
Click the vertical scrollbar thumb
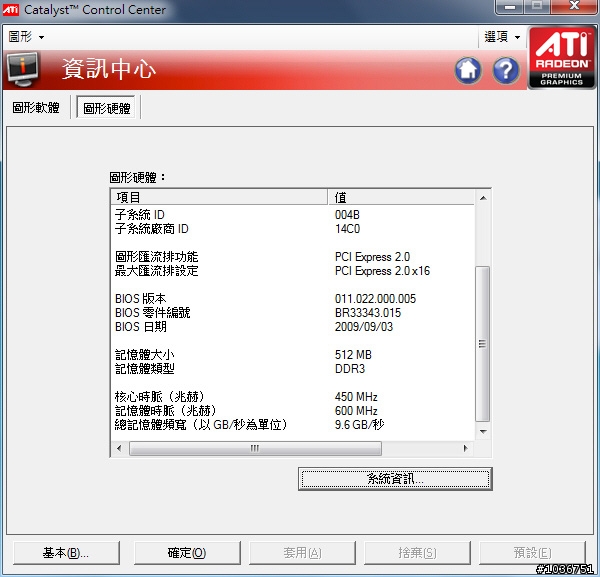(x=483, y=344)
